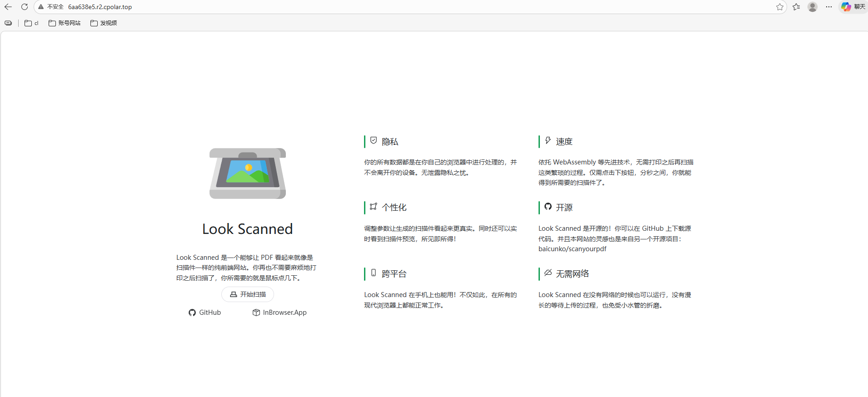The height and width of the screenshot is (397, 868).
Task: Click the shield icon beside 隐私
Action: pyautogui.click(x=374, y=141)
